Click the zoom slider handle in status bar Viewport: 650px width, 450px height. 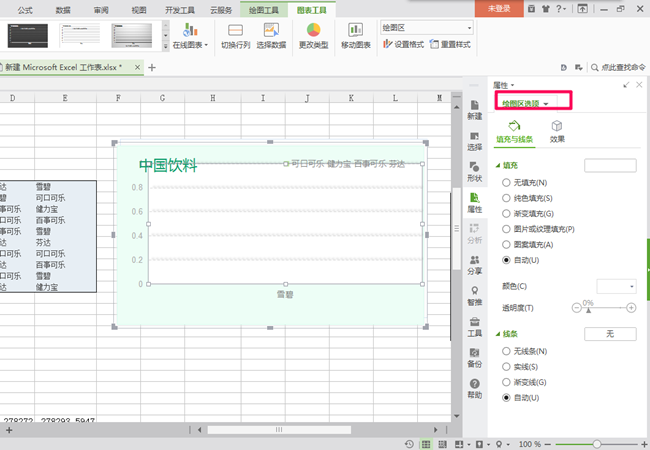pos(597,444)
